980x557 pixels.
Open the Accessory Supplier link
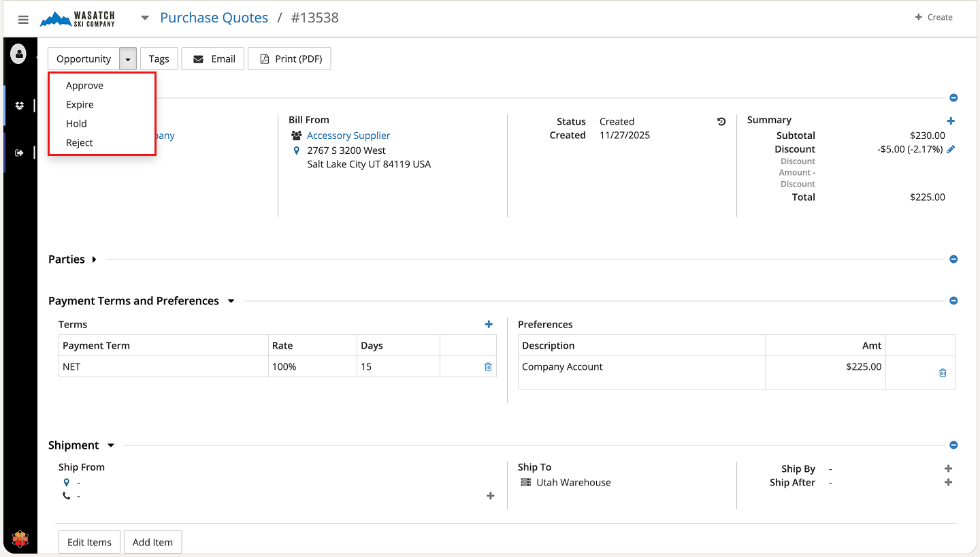click(x=348, y=136)
